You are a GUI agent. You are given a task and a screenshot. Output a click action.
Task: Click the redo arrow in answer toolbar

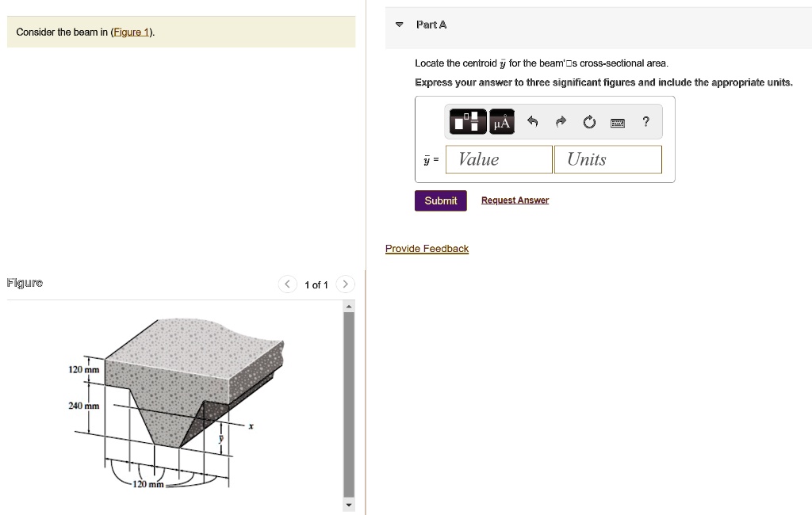tap(561, 122)
